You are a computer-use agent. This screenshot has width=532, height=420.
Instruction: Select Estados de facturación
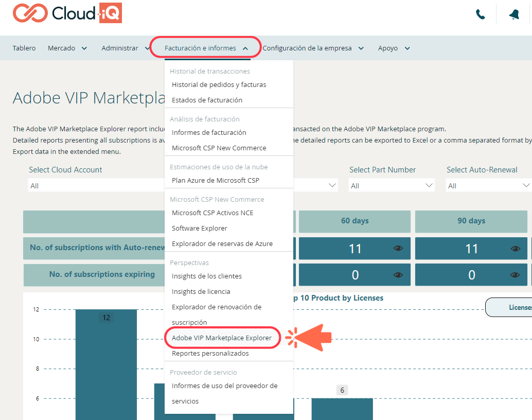[x=207, y=100]
